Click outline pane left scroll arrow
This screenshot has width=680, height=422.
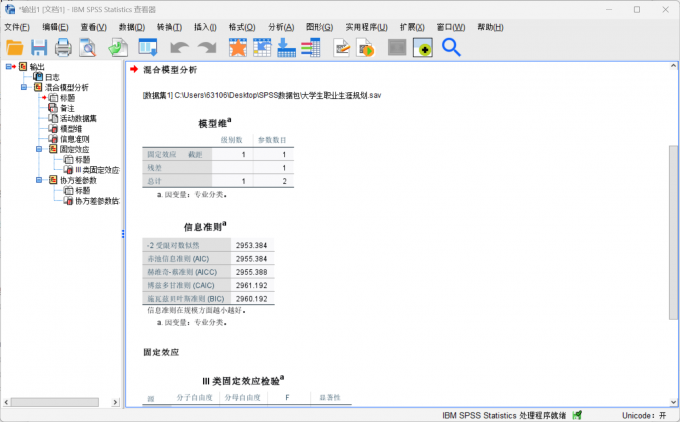coord(6,402)
